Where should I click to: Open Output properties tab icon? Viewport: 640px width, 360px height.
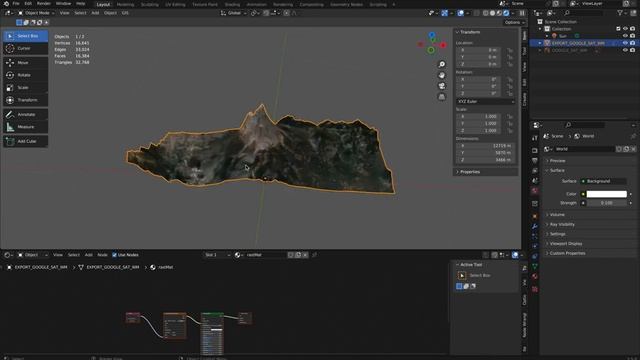click(535, 160)
